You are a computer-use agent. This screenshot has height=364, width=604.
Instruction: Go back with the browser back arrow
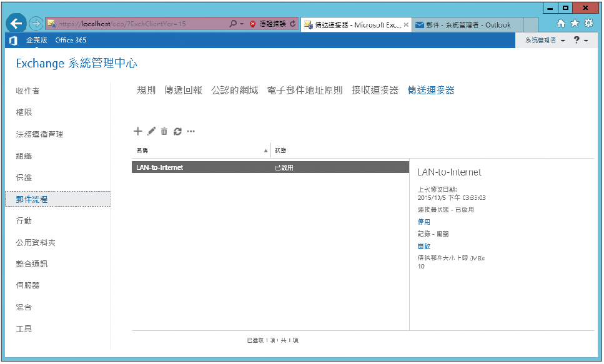click(16, 24)
